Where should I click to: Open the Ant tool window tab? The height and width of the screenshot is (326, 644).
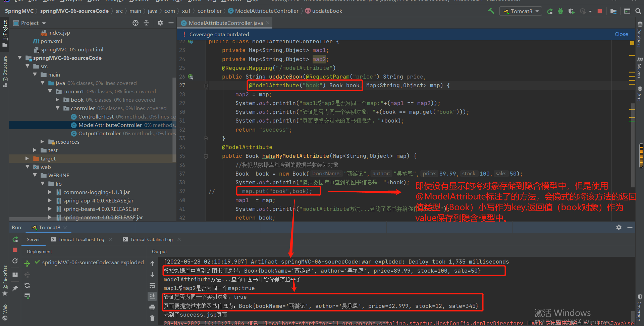click(640, 94)
